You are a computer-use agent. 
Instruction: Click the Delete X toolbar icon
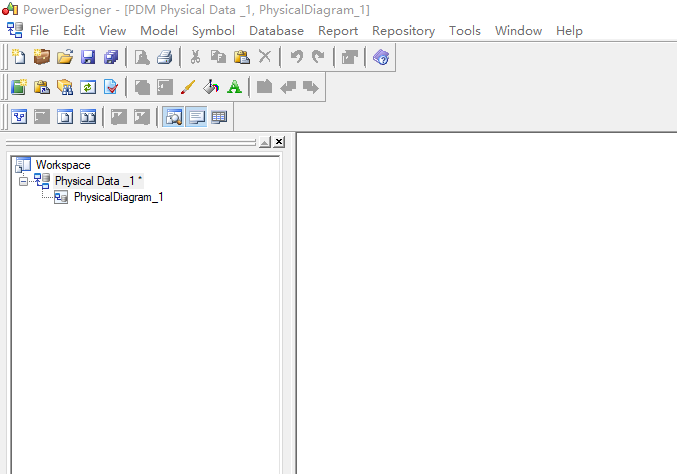(x=265, y=56)
